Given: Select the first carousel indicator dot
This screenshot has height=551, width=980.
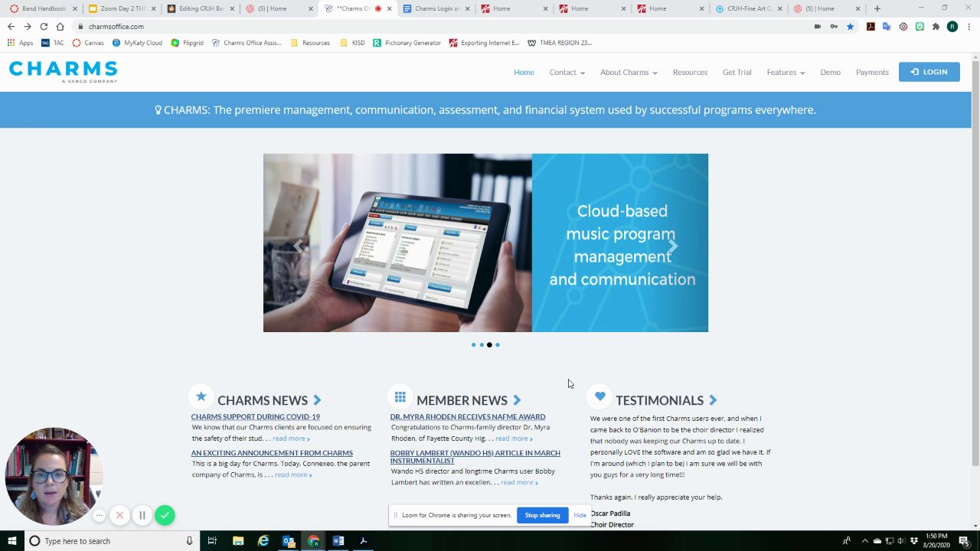Looking at the screenshot, I should click(473, 345).
